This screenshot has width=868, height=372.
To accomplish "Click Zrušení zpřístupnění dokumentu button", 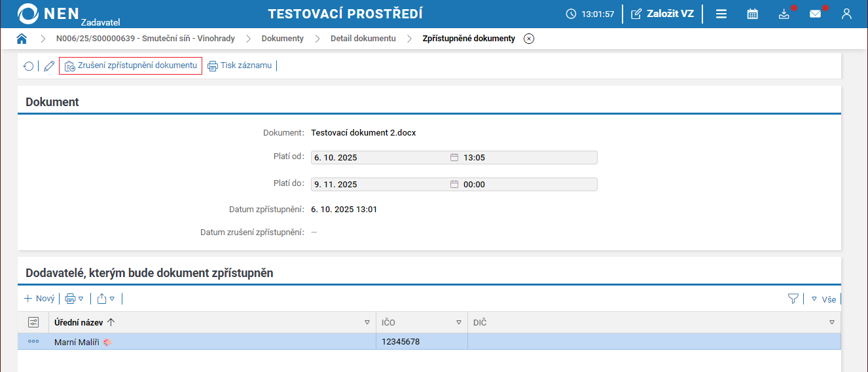I will (x=130, y=65).
